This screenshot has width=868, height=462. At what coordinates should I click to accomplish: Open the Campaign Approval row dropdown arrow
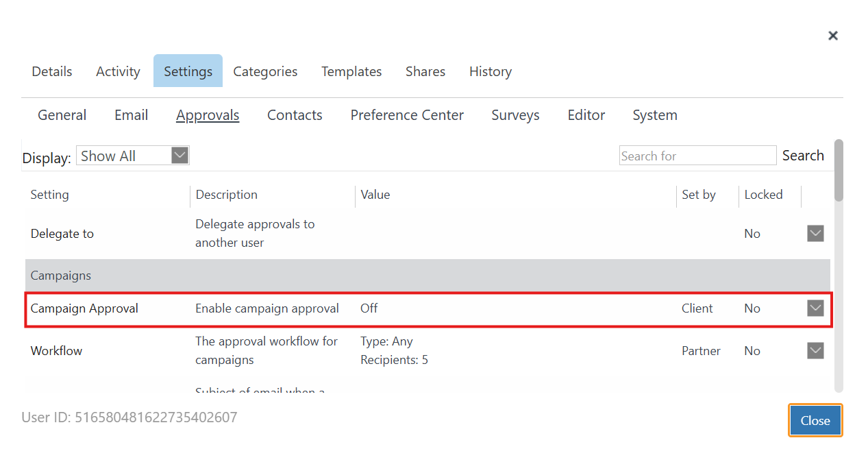(x=815, y=308)
